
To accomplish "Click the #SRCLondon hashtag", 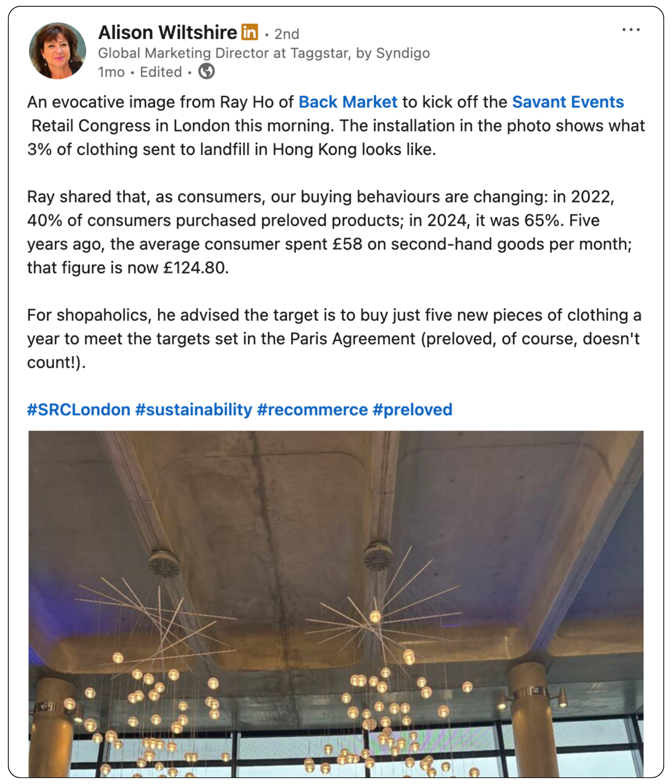I will 78,410.
